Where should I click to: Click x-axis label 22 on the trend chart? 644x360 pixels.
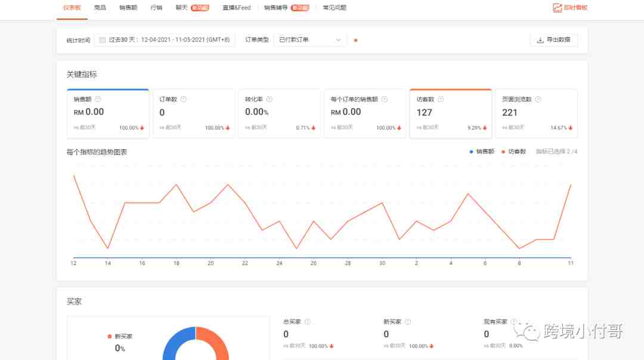(245, 263)
